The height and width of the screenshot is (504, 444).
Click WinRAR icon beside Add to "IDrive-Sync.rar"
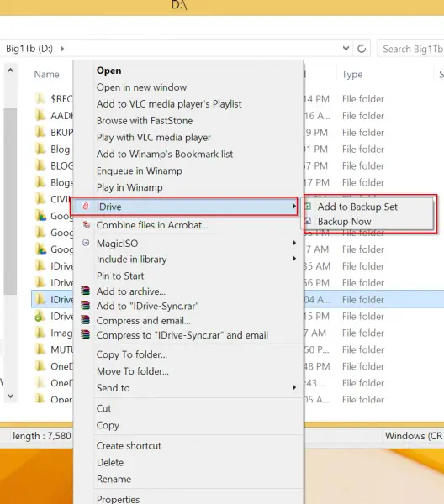click(85, 306)
